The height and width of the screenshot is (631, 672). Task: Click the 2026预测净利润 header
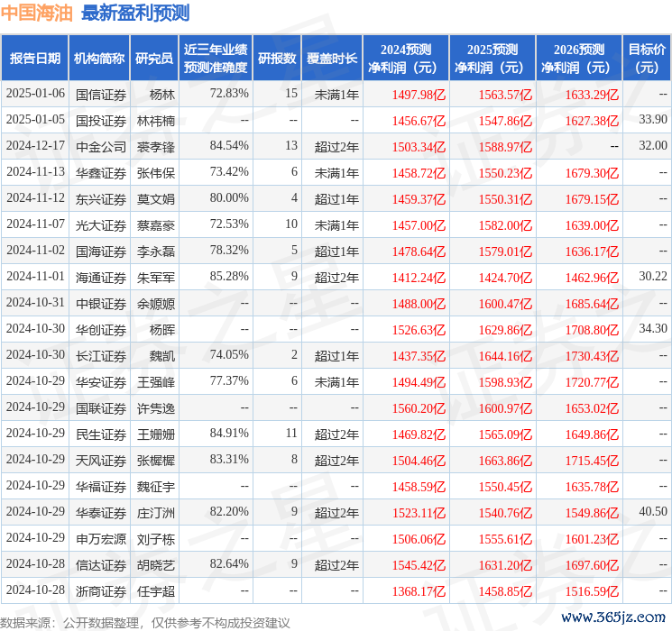click(579, 59)
